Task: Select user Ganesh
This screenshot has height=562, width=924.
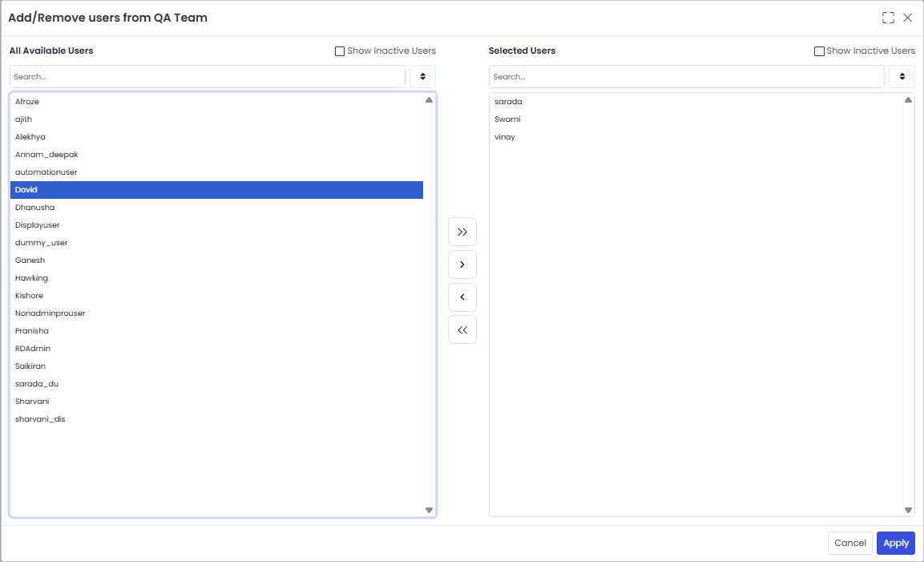Action: click(x=216, y=261)
